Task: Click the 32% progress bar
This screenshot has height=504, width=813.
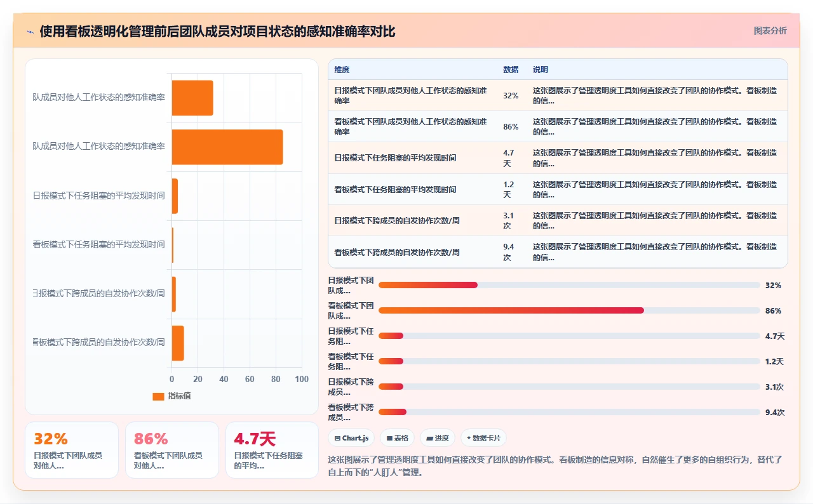Action: 569,285
